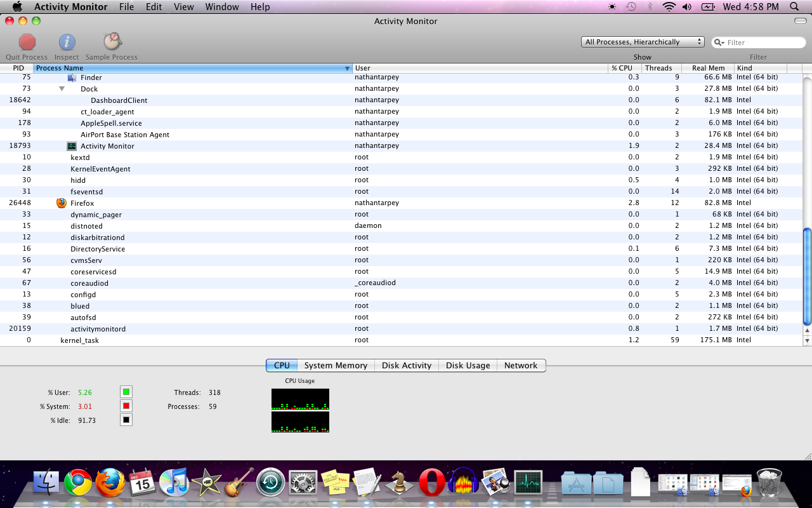Screen dimensions: 812x508
Task: Open the Window menu
Action: click(222, 7)
